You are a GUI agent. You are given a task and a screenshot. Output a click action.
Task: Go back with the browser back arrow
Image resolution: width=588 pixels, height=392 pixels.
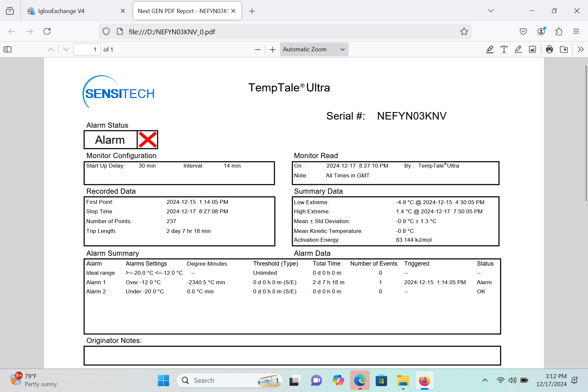[x=12, y=31]
